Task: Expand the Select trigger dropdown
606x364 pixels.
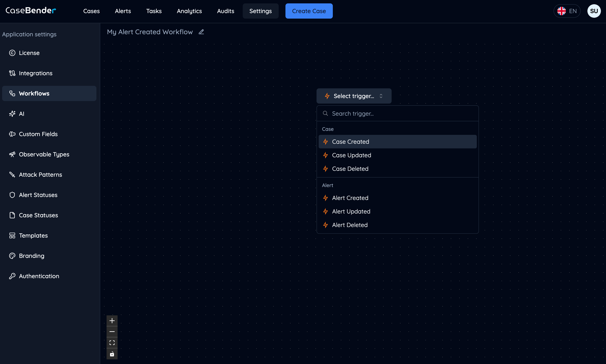Action: [x=354, y=96]
